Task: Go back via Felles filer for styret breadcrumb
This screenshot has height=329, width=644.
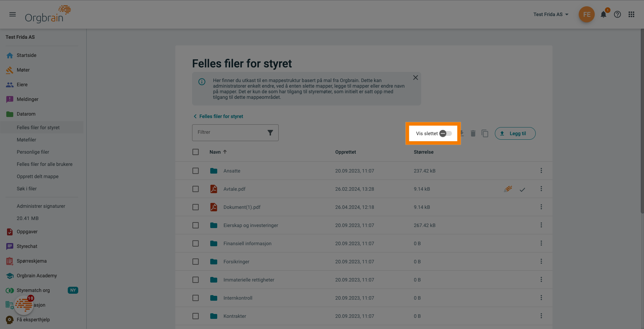Action: [x=218, y=116]
